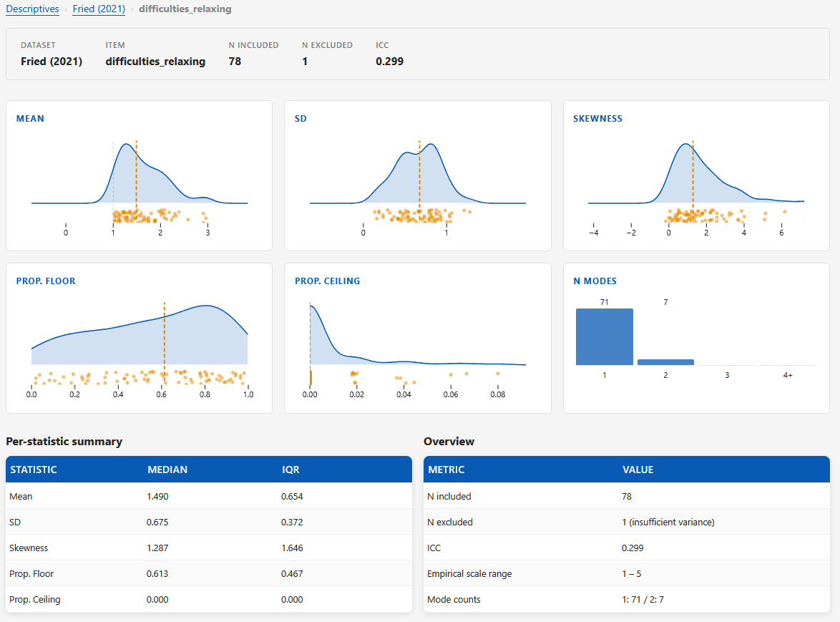
Task: Click the PROP. FLOOR chart title
Action: tap(46, 281)
